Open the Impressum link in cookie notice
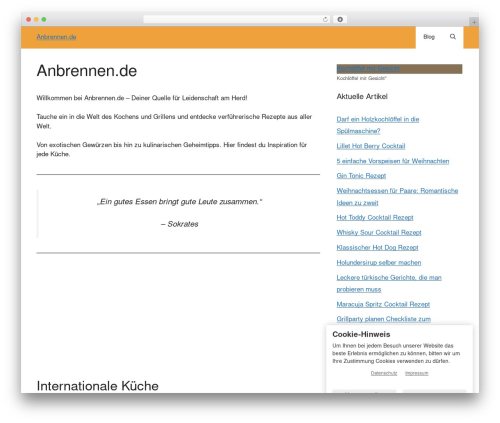This screenshot has width=500, height=423. click(416, 373)
